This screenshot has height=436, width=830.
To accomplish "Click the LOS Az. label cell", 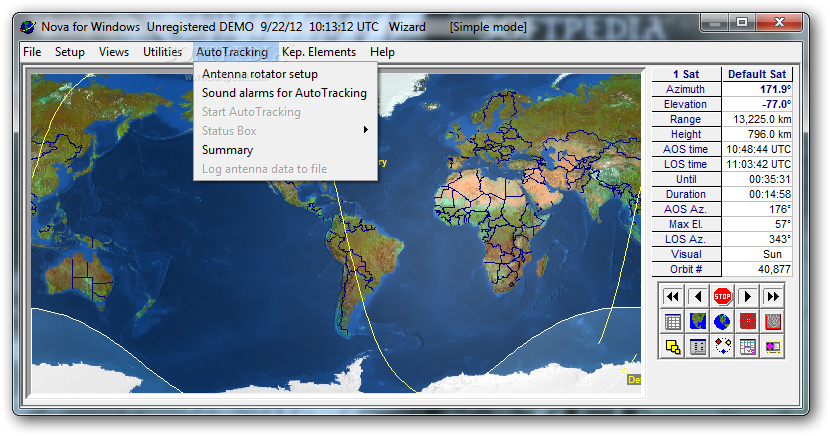I will point(686,239).
